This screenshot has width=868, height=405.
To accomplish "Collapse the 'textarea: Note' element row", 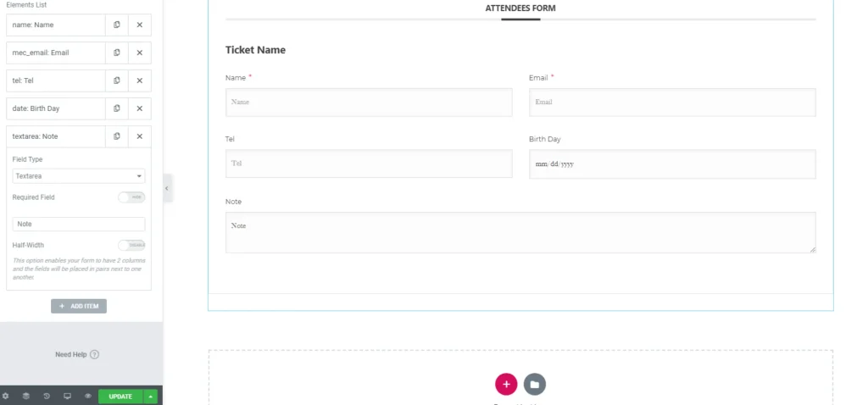I will pos(56,136).
